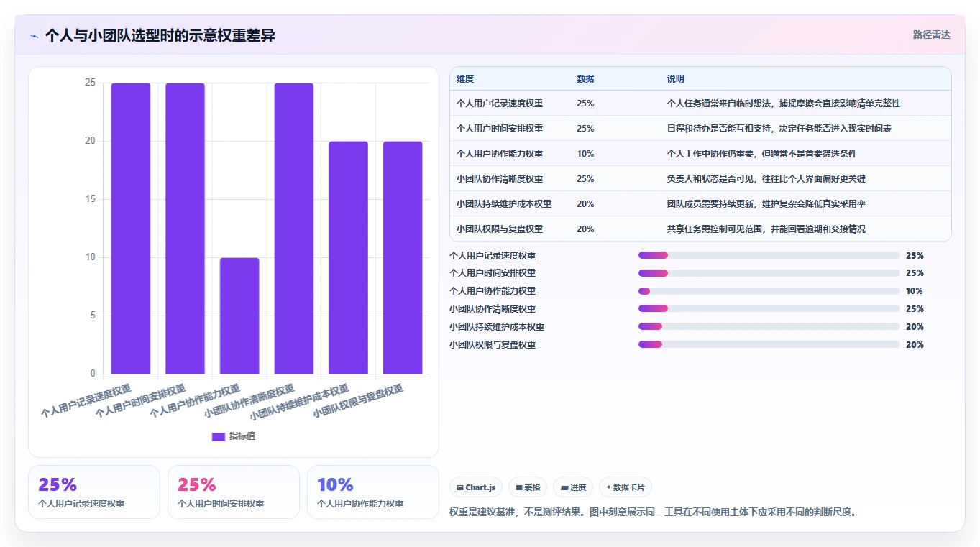Screen dimensions: 980x547
Task: Click the 说明 table column header
Action: pos(675,79)
